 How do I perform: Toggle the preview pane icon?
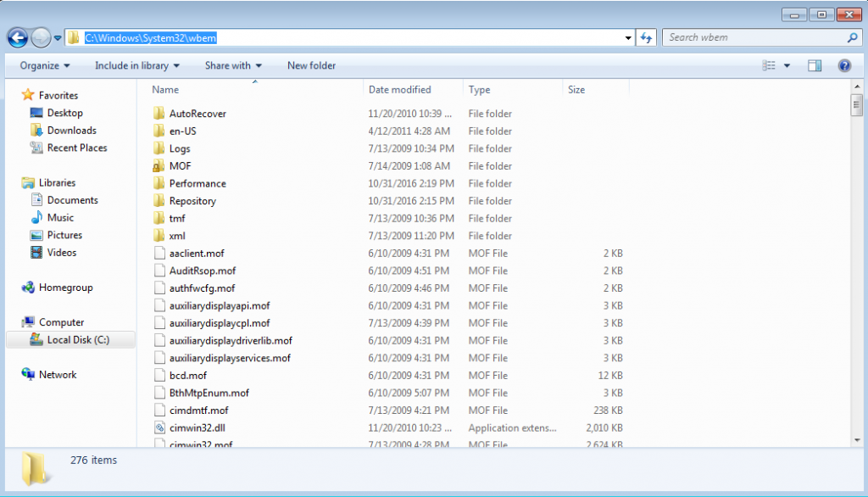(814, 65)
